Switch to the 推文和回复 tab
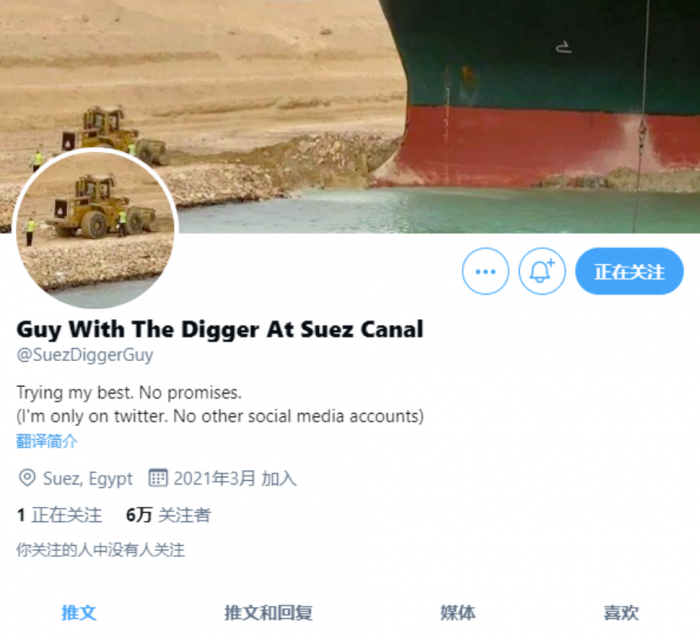 pyautogui.click(x=268, y=613)
